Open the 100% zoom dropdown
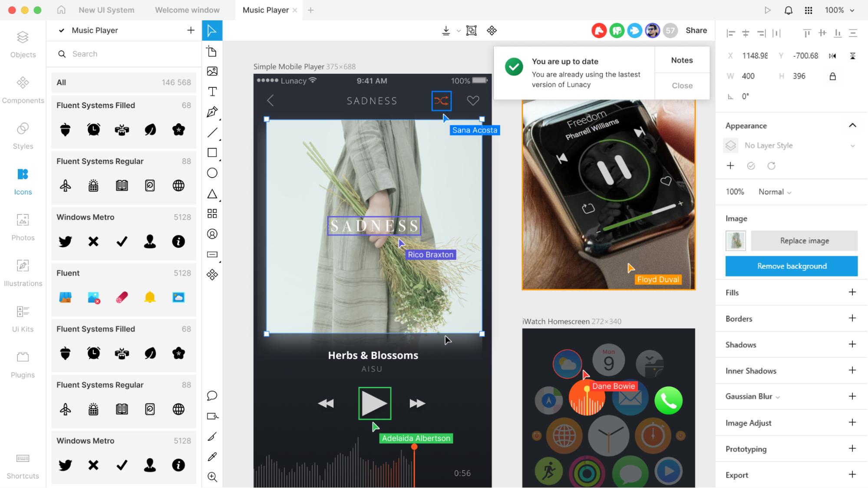868x488 pixels. point(840,10)
